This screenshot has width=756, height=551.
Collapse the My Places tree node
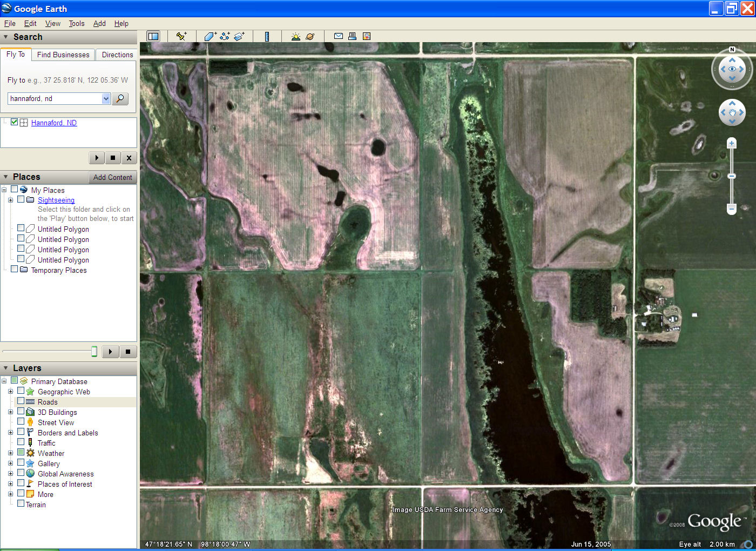4,190
